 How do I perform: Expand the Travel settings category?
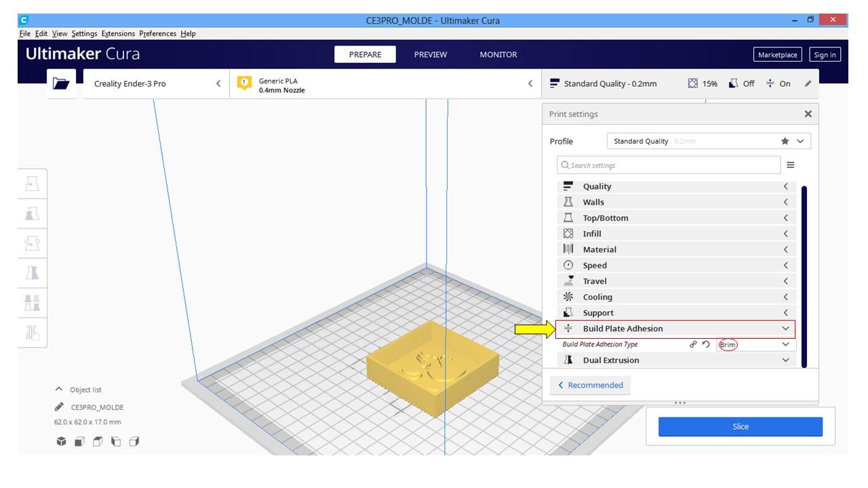click(675, 281)
